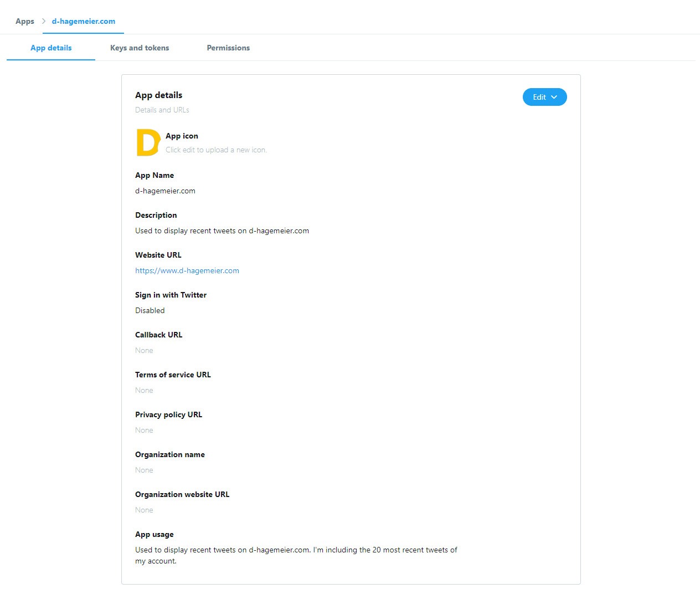Navigate back using the Apps breadcrumb
Image resolution: width=700 pixels, height=594 pixels.
pos(24,21)
